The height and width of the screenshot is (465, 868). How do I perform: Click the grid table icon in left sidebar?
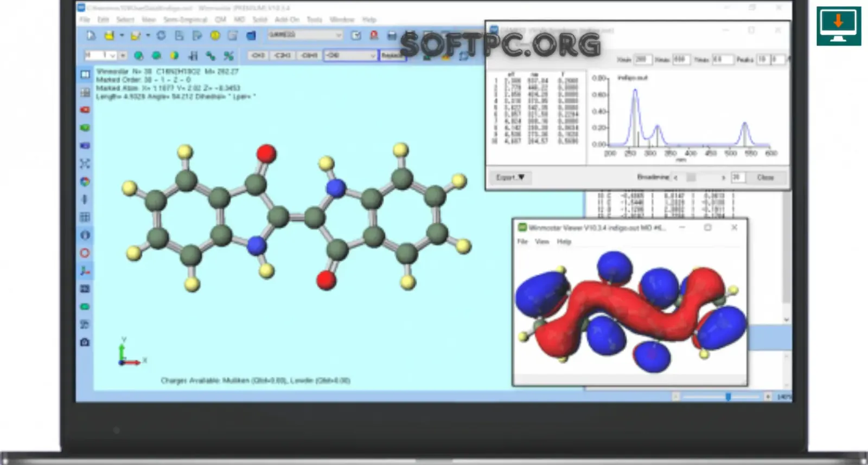[x=85, y=217]
